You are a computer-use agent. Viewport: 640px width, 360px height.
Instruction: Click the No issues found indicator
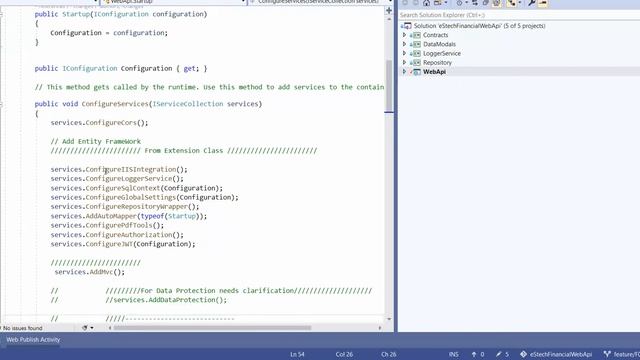point(22,328)
